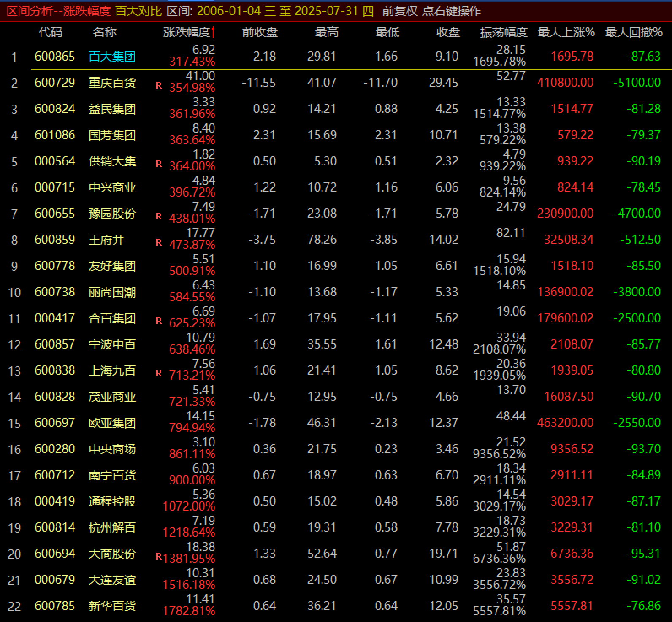Click the R mark beside 供销大集
Viewport: 672px width, 622px height.
[159, 164]
